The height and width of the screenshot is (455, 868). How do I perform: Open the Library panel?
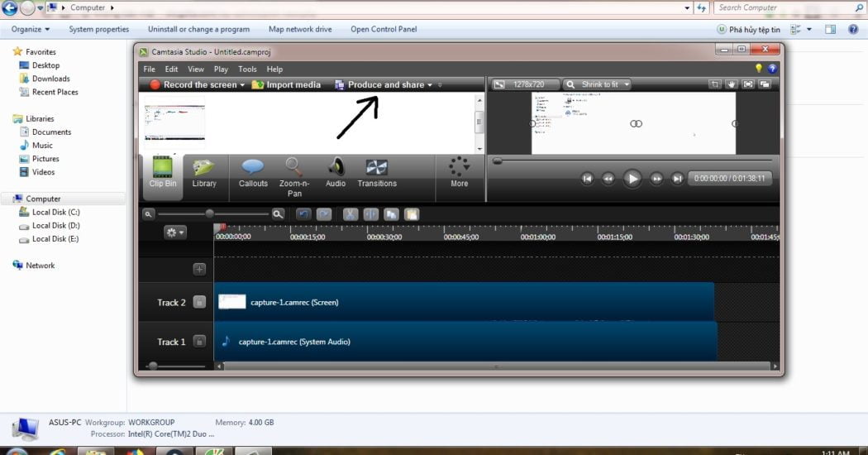point(203,172)
